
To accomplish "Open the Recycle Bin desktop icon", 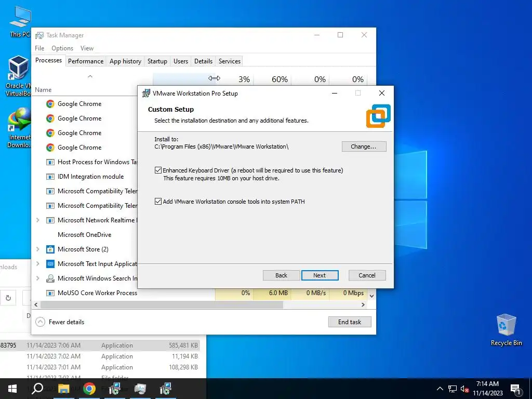I will [506, 330].
